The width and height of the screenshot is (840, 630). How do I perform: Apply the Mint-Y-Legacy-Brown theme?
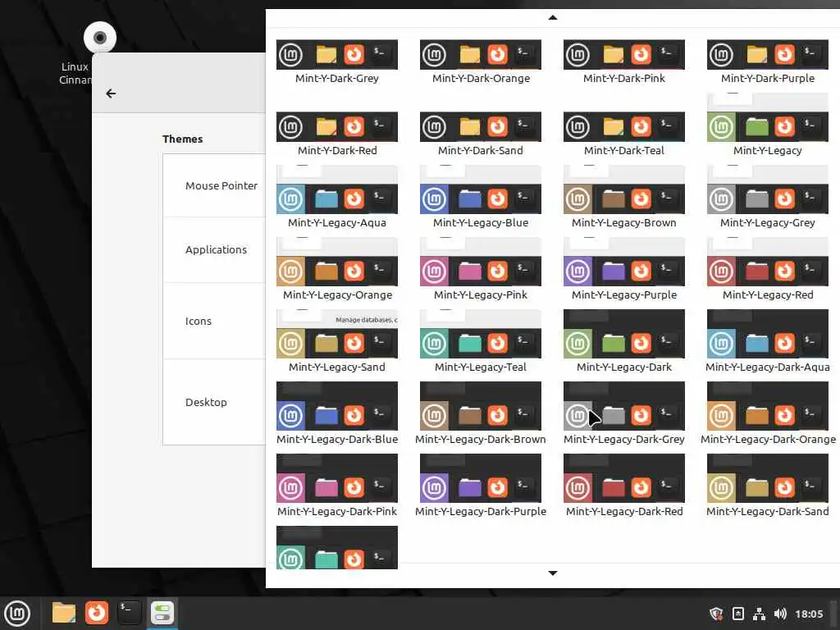pos(624,189)
